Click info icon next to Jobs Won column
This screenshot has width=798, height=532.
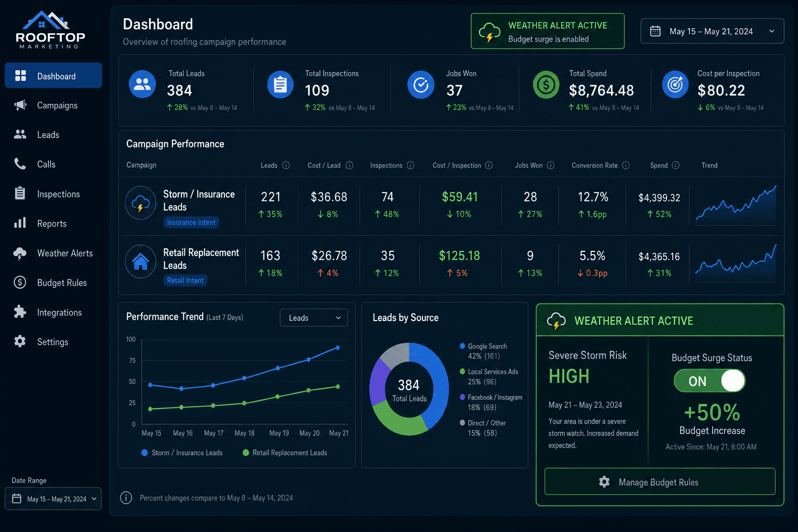coord(551,165)
